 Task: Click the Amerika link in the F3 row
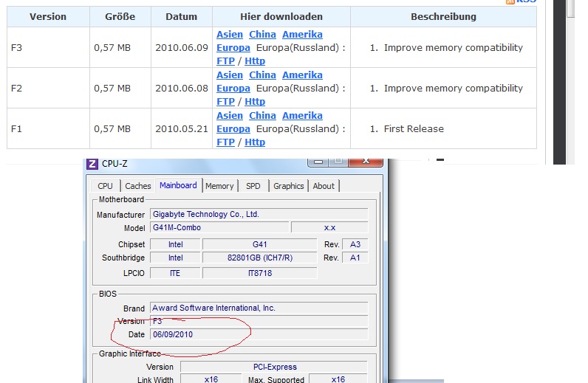pyautogui.click(x=302, y=35)
